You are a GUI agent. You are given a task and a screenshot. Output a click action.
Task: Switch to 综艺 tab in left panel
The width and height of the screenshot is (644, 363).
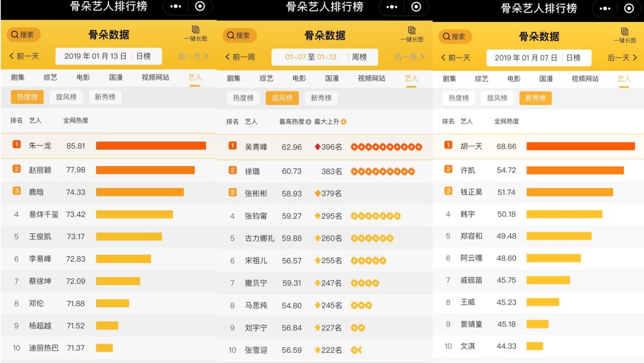(x=50, y=77)
